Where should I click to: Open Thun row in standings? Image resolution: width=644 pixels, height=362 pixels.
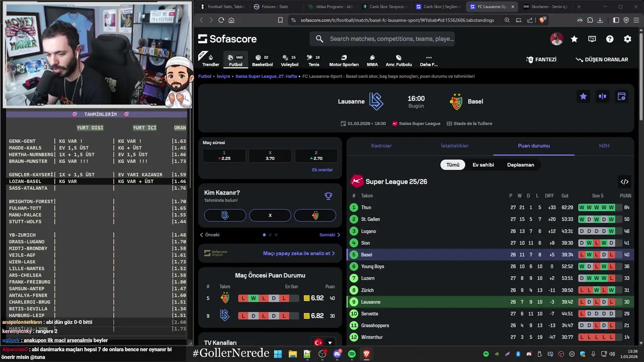[490, 208]
